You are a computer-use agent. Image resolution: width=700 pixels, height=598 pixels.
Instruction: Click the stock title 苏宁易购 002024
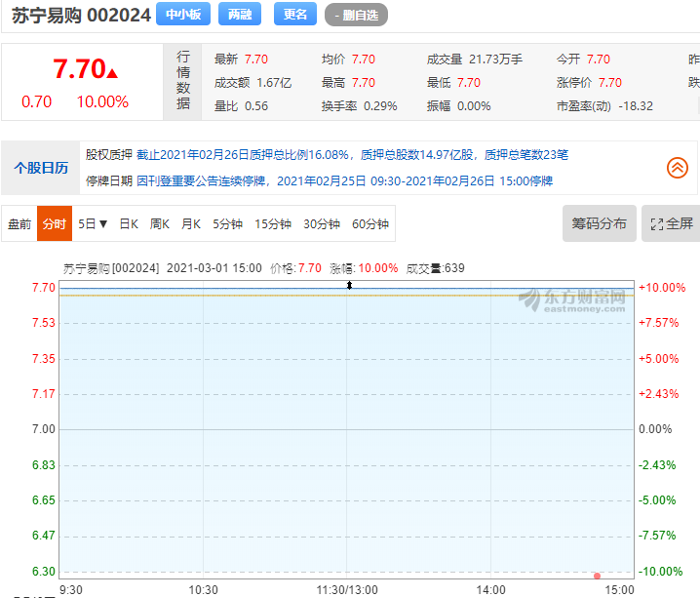[x=81, y=16]
